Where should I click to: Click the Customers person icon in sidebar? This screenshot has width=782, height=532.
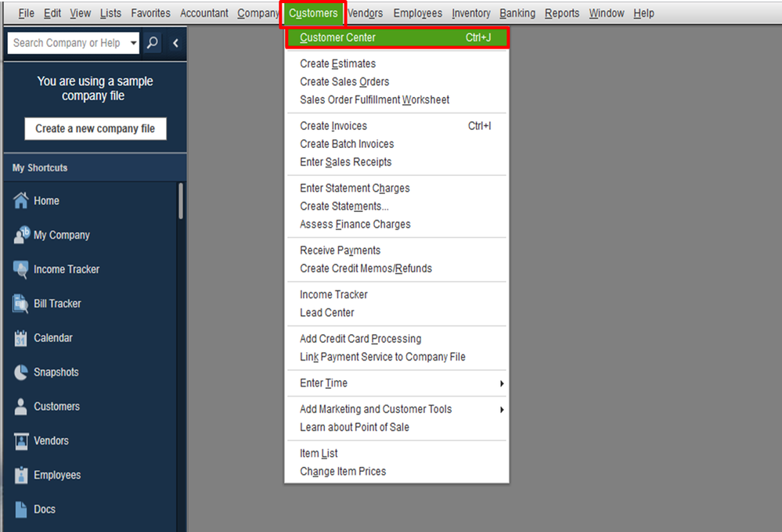(21, 406)
